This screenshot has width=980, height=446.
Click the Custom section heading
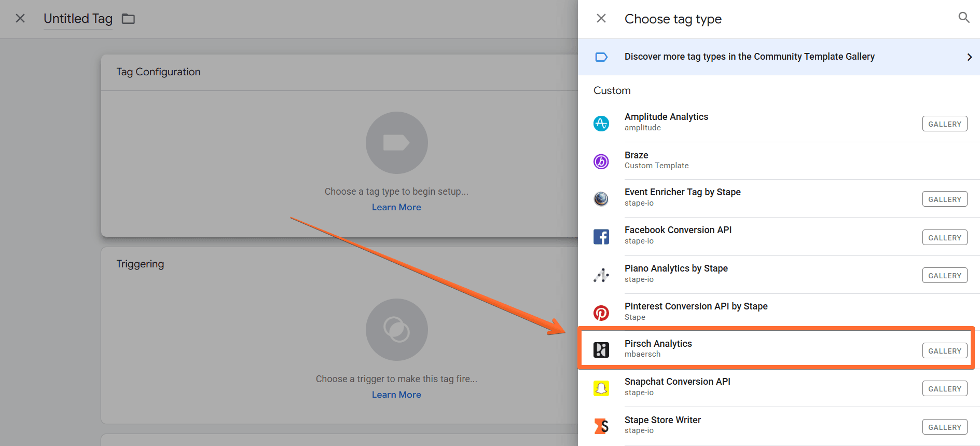click(x=612, y=90)
